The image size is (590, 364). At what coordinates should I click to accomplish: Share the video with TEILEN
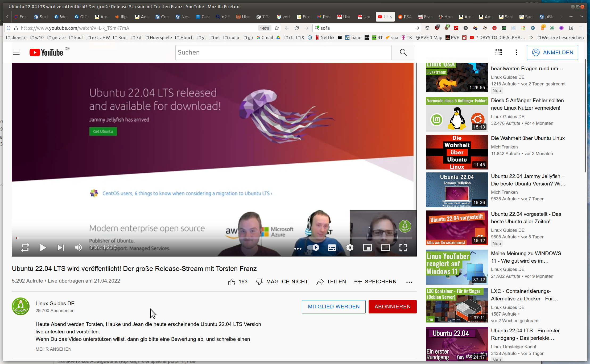pos(331,282)
